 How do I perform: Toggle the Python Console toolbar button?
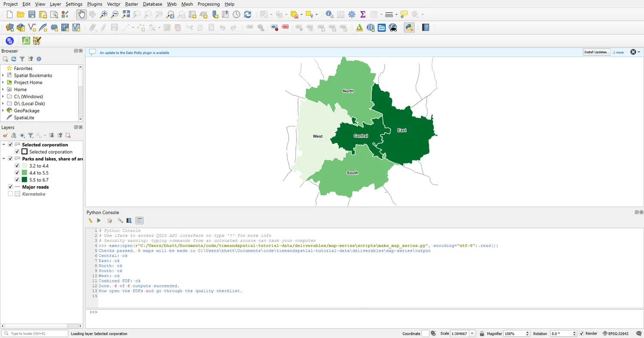(409, 28)
